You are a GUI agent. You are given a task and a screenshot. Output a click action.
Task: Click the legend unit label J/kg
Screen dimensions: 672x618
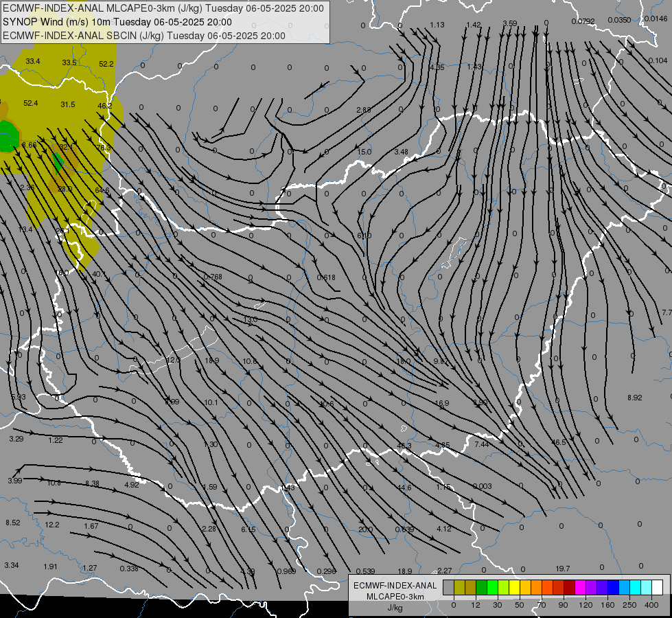click(x=395, y=608)
